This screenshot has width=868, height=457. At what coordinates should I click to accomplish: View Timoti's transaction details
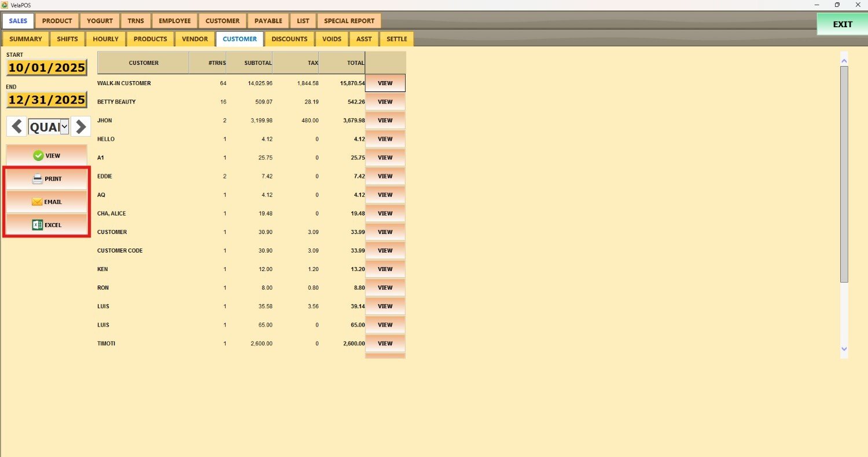[385, 343]
